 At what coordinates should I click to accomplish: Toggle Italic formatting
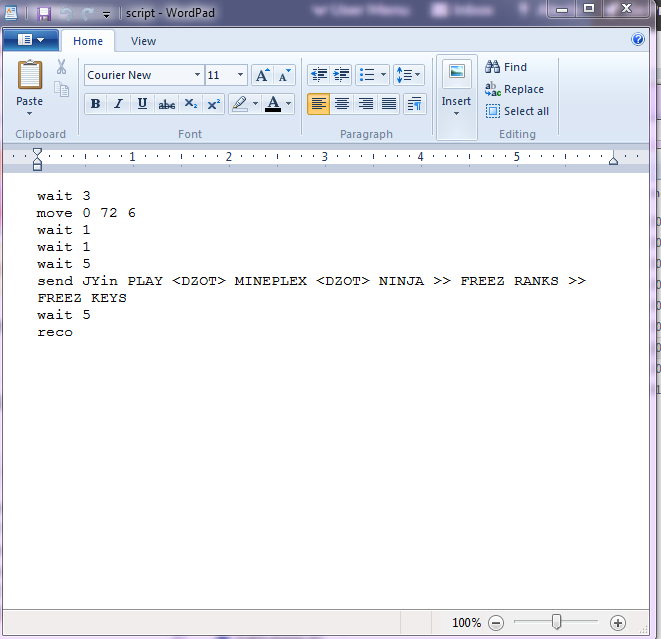pos(118,104)
